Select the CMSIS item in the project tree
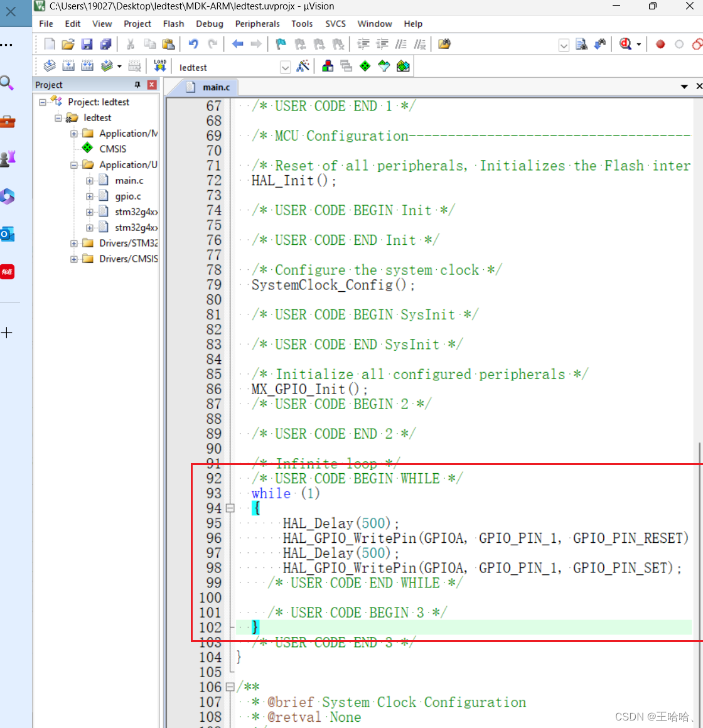This screenshot has width=703, height=728. click(112, 149)
